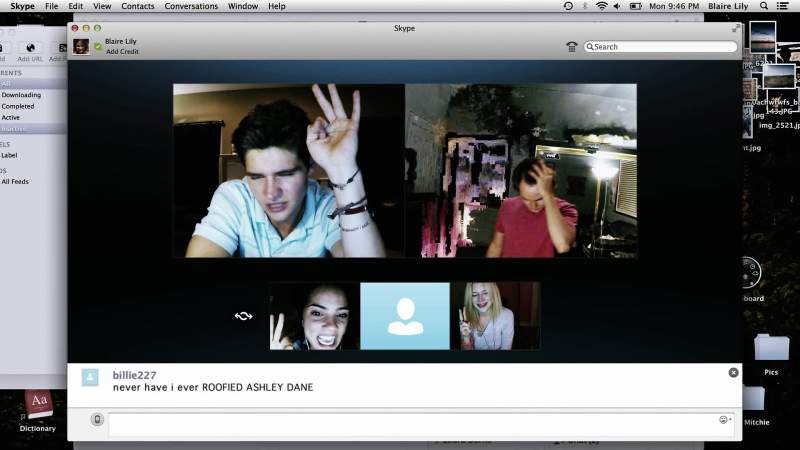Screen dimensions: 800x450
Task: Close the billie227 chat message panel
Action: click(x=733, y=373)
